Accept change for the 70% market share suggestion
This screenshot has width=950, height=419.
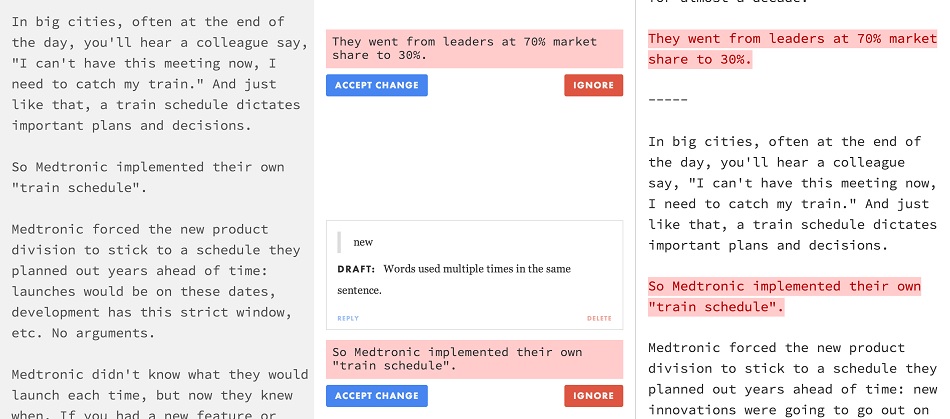pyautogui.click(x=376, y=86)
